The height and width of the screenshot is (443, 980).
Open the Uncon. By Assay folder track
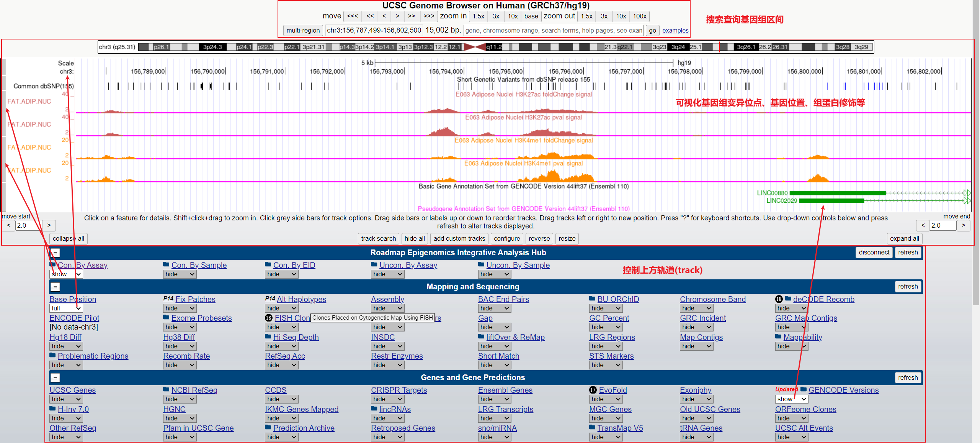[408, 265]
